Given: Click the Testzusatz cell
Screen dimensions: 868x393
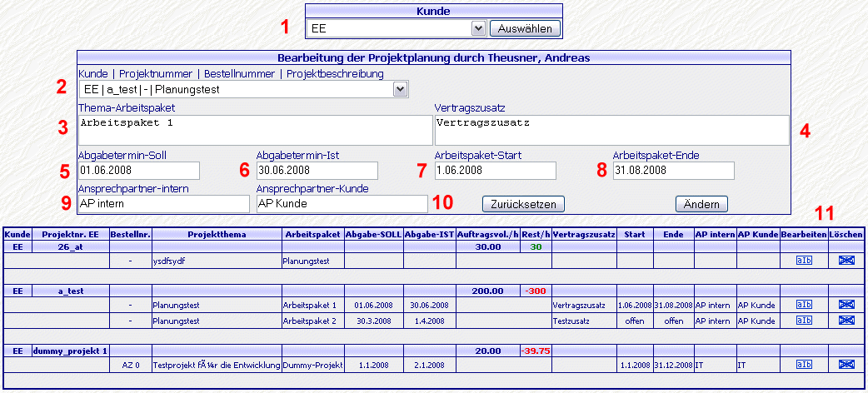Looking at the screenshot, I should click(584, 321).
